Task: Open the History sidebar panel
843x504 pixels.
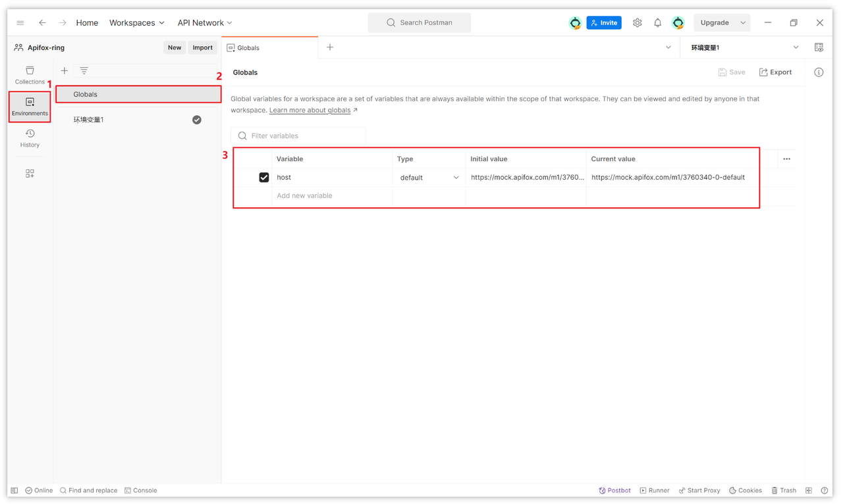Action: pyautogui.click(x=30, y=138)
